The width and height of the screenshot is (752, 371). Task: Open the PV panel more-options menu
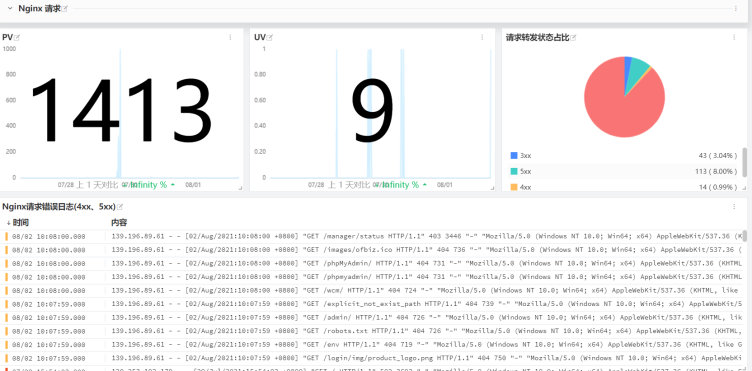(230, 37)
